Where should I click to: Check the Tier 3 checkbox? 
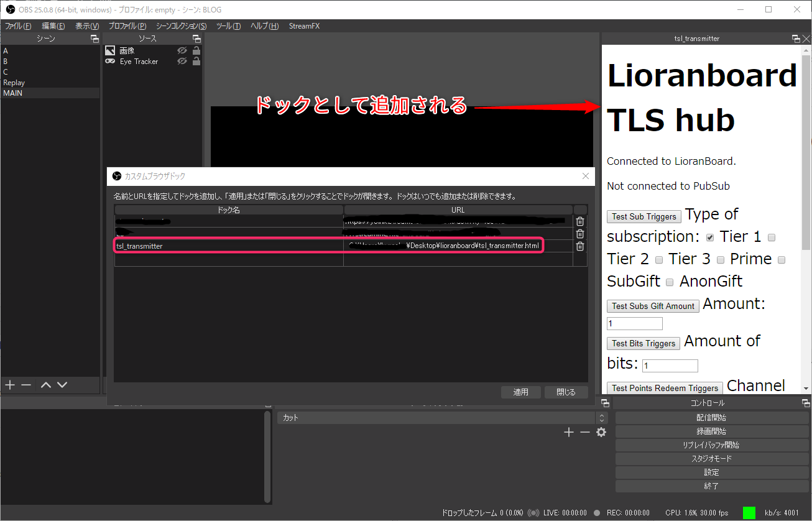[659, 260]
